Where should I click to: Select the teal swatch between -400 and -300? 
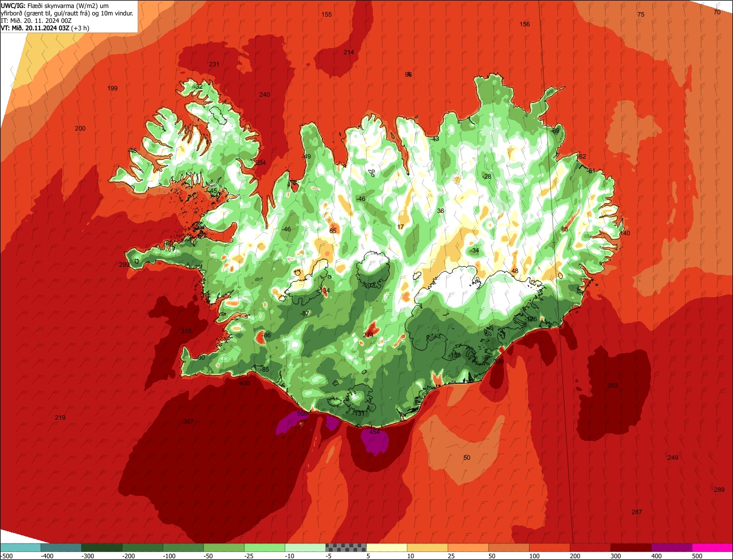[x=61, y=547]
